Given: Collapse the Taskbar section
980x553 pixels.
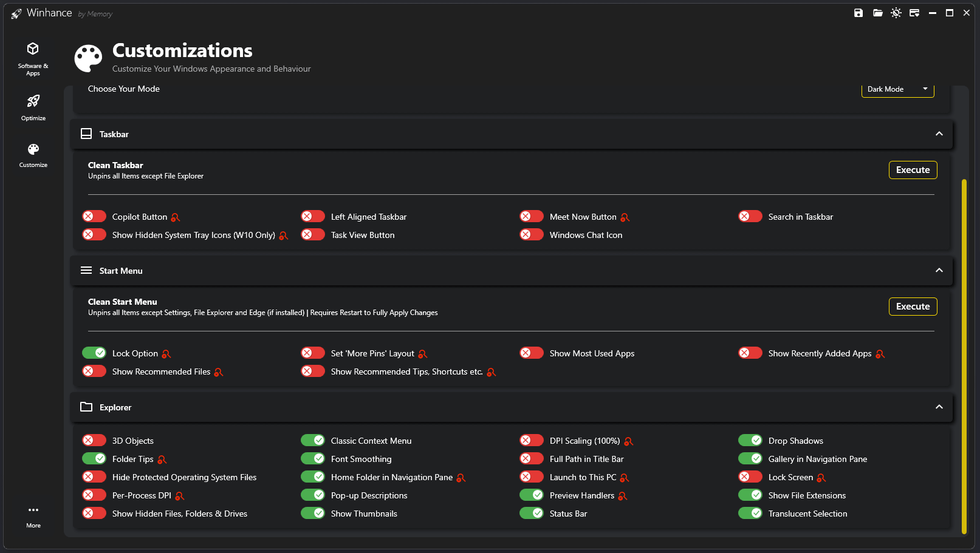Looking at the screenshot, I should (939, 134).
